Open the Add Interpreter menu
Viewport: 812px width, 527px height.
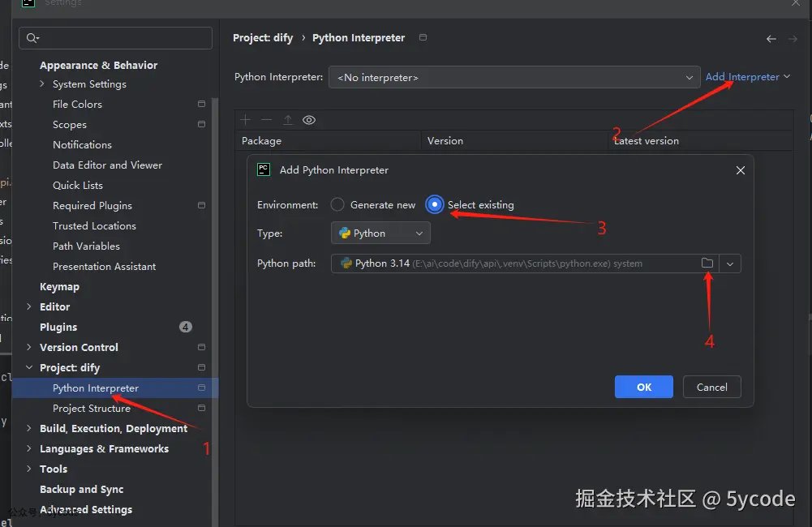pyautogui.click(x=748, y=76)
